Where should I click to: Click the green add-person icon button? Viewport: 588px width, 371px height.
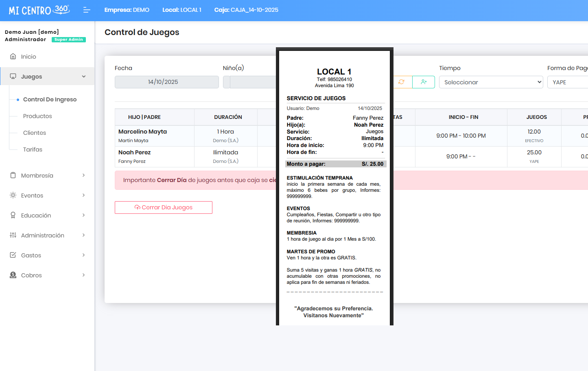pyautogui.click(x=424, y=82)
